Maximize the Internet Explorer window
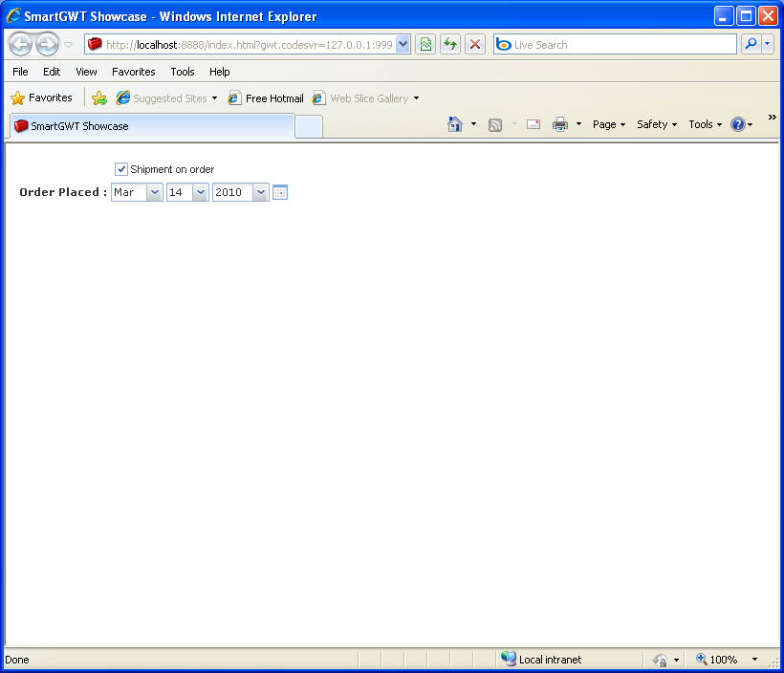The height and width of the screenshot is (673, 784). 746,16
